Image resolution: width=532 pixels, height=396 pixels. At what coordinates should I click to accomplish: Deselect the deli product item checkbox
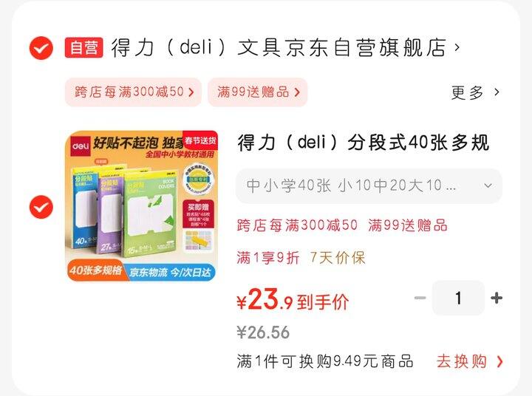click(x=41, y=207)
